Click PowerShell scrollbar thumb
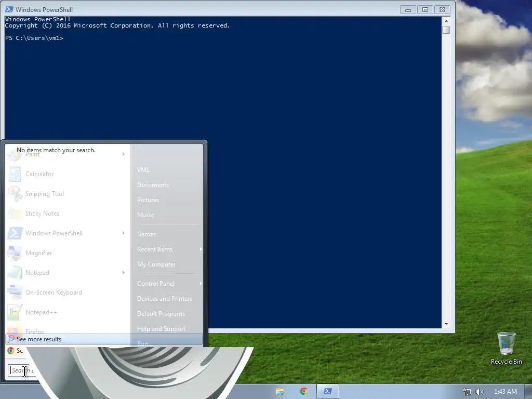The height and width of the screenshot is (399, 532). coord(446,30)
